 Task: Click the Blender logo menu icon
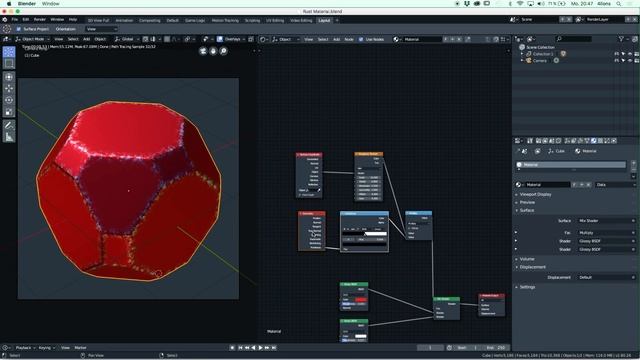coord(5,20)
